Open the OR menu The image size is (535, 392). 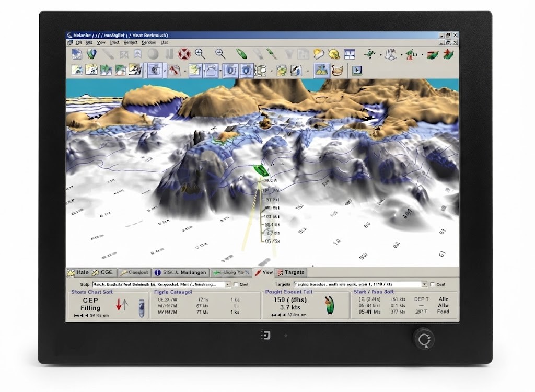[x=78, y=43]
